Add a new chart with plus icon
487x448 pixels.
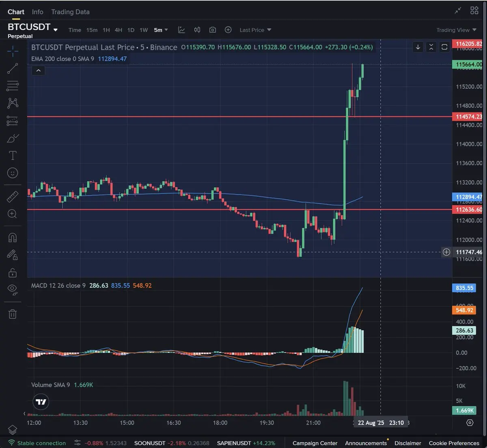pos(228,30)
